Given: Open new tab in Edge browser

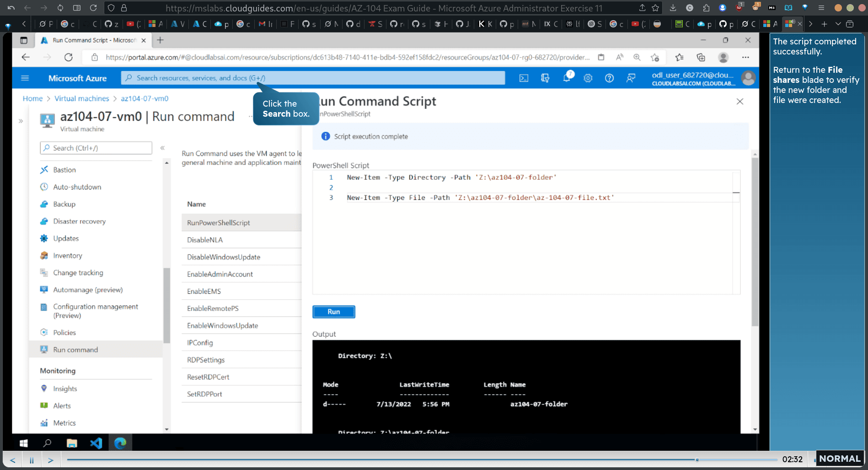Looking at the screenshot, I should click(160, 40).
